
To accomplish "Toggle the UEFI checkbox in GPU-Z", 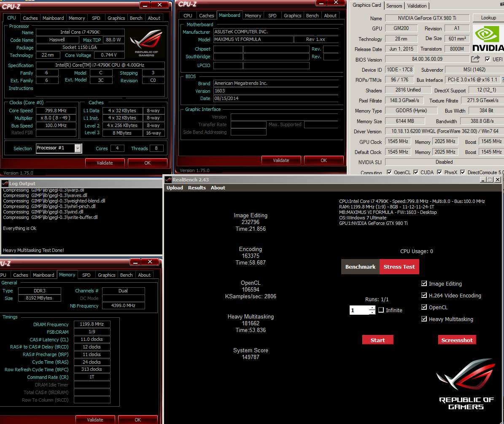I will pos(488,59).
